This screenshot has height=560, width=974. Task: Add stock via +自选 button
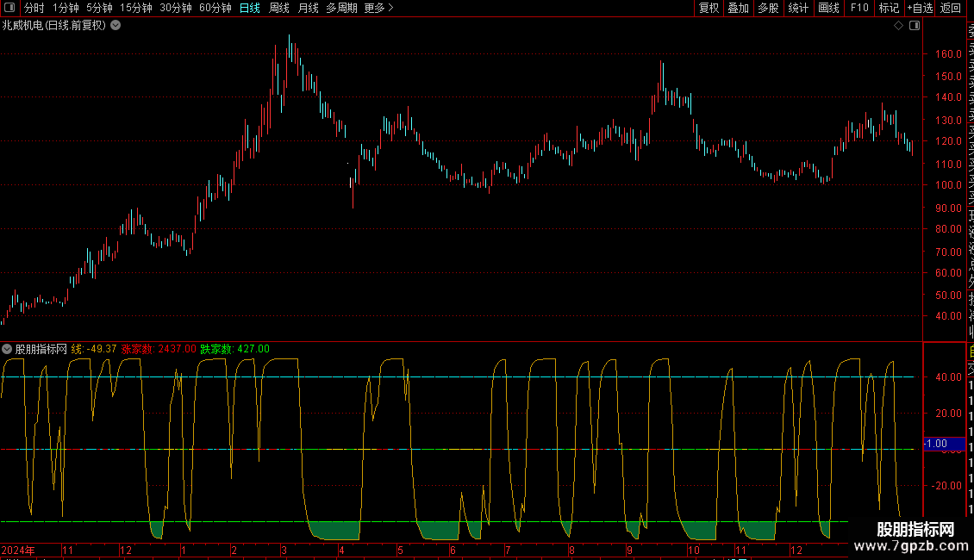click(919, 8)
